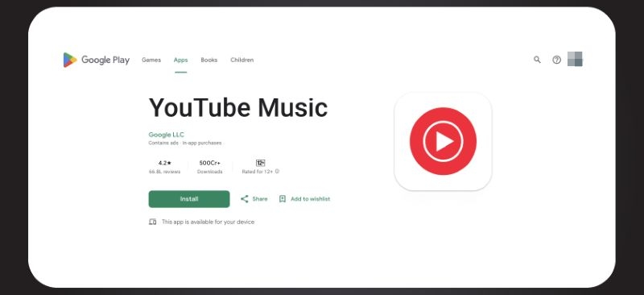Image resolution: width=644 pixels, height=295 pixels.
Task: Click the 66.8L reviews text
Action: [164, 172]
